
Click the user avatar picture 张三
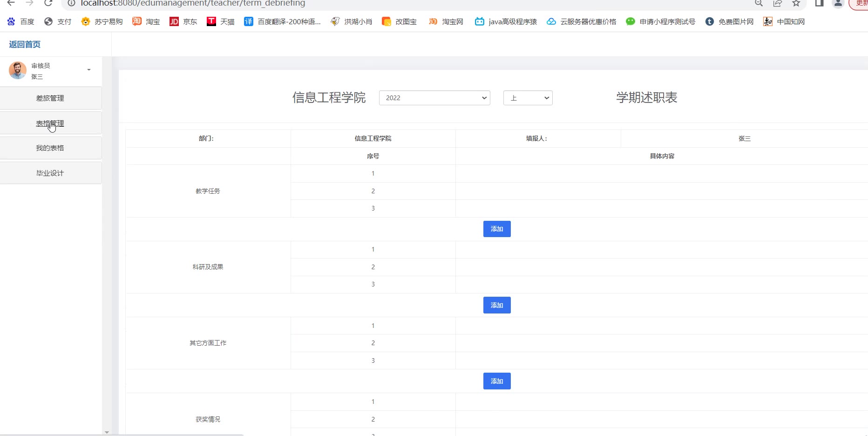pos(18,70)
